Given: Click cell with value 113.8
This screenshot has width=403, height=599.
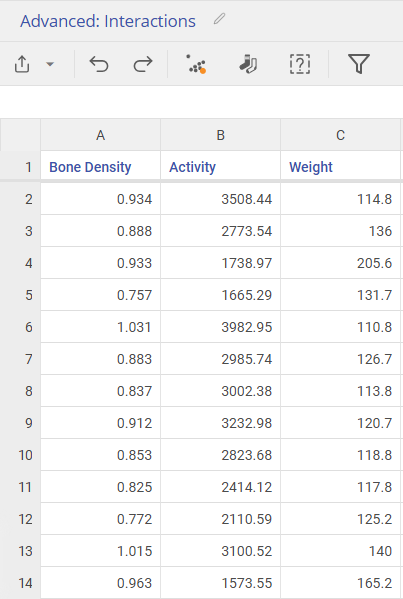Looking at the screenshot, I should [x=340, y=391].
